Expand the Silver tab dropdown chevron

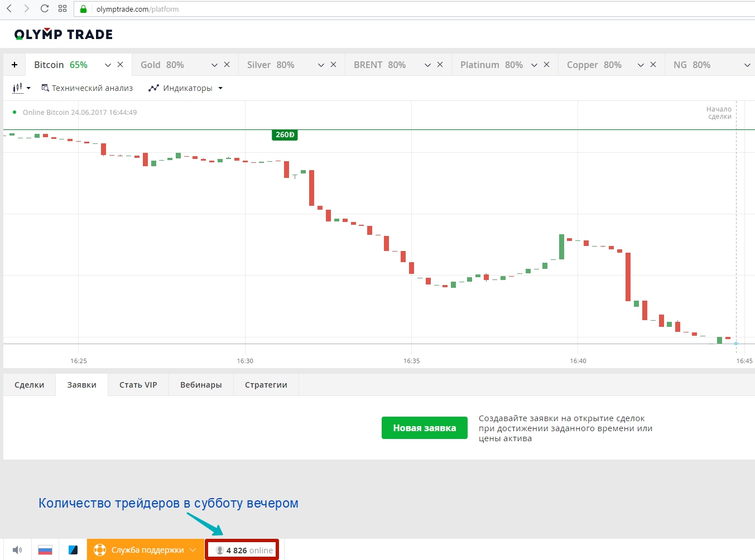[321, 65]
